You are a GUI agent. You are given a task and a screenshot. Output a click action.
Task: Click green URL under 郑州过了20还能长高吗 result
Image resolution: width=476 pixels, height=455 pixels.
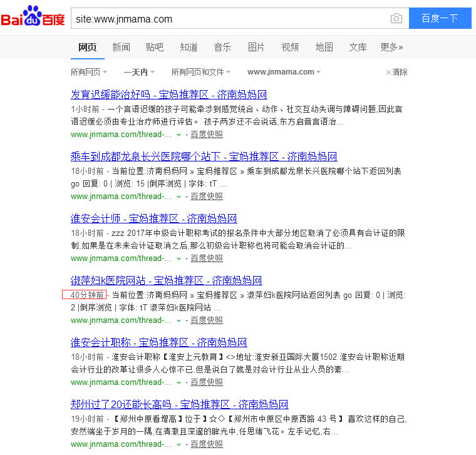[x=121, y=444]
